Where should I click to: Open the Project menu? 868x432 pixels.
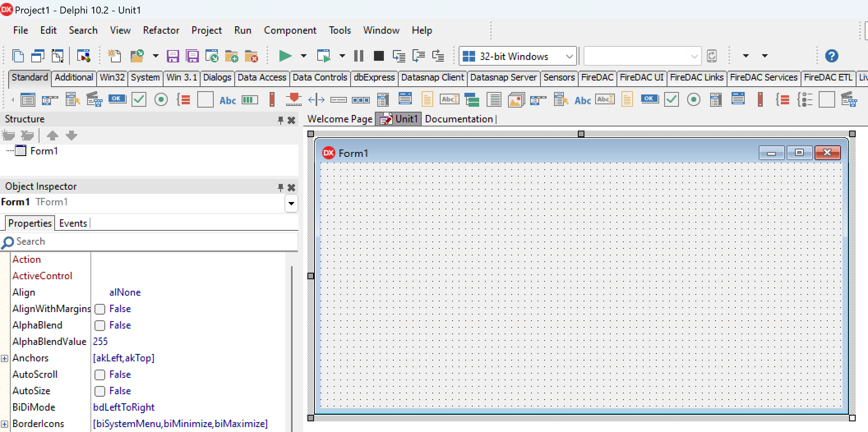(x=206, y=30)
